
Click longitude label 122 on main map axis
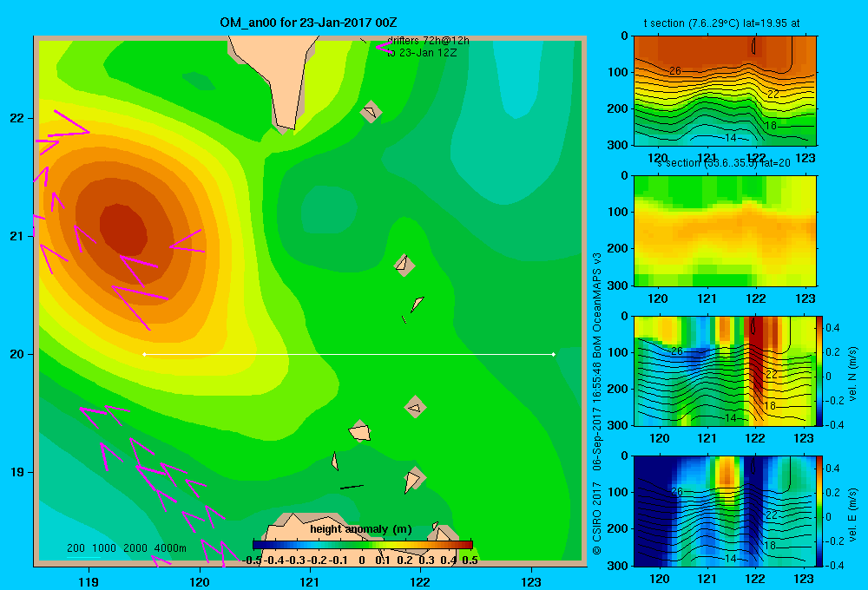pos(420,581)
